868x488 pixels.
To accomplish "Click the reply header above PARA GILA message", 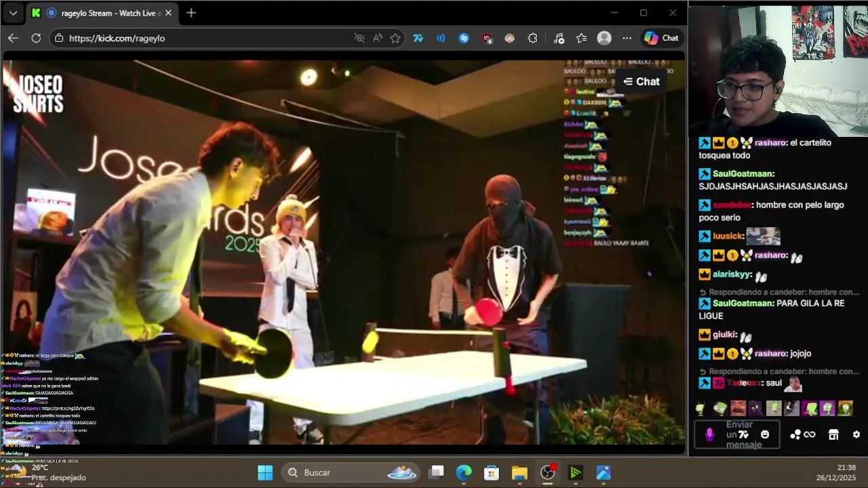I will [780, 292].
